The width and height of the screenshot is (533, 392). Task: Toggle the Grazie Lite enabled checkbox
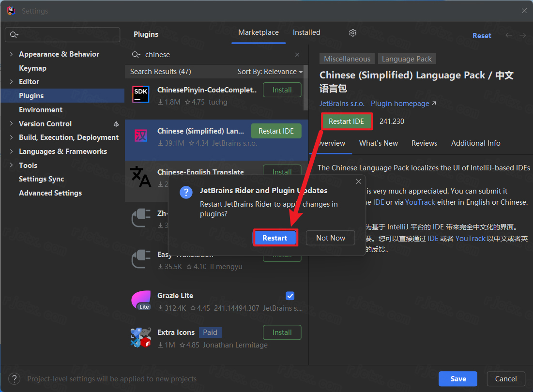(x=290, y=296)
